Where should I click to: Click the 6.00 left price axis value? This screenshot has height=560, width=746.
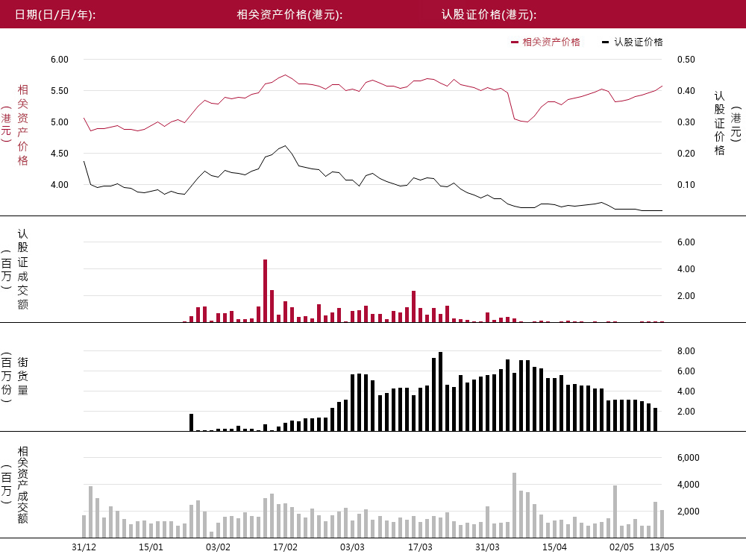click(60, 60)
